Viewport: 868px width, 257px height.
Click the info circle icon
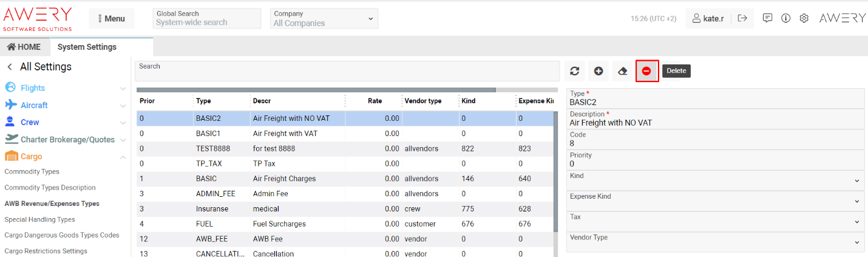pyautogui.click(x=785, y=18)
